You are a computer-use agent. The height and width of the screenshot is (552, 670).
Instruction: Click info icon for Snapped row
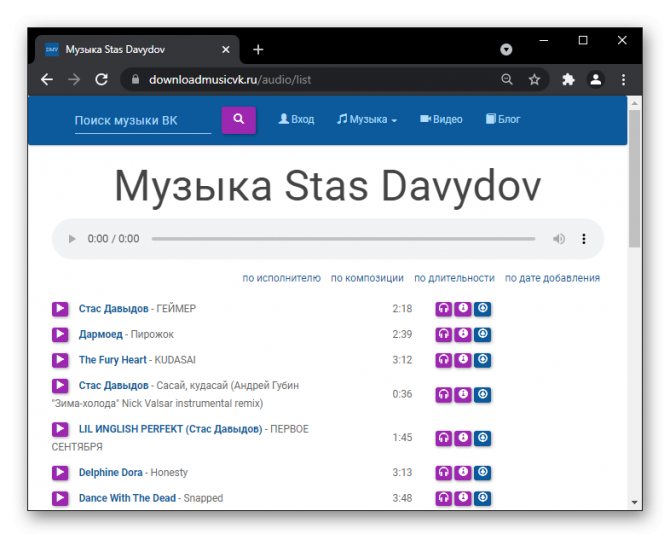(463, 498)
